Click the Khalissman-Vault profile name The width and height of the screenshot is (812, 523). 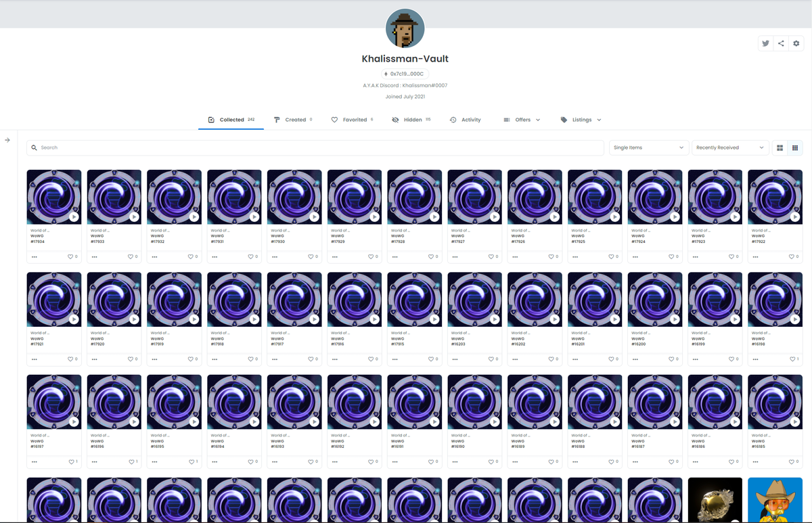coord(405,59)
